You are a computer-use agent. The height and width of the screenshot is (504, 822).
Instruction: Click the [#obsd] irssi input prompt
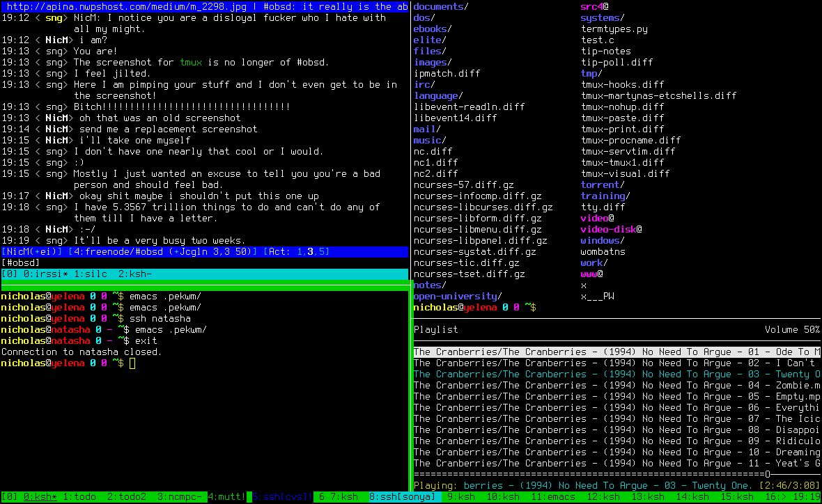21,263
